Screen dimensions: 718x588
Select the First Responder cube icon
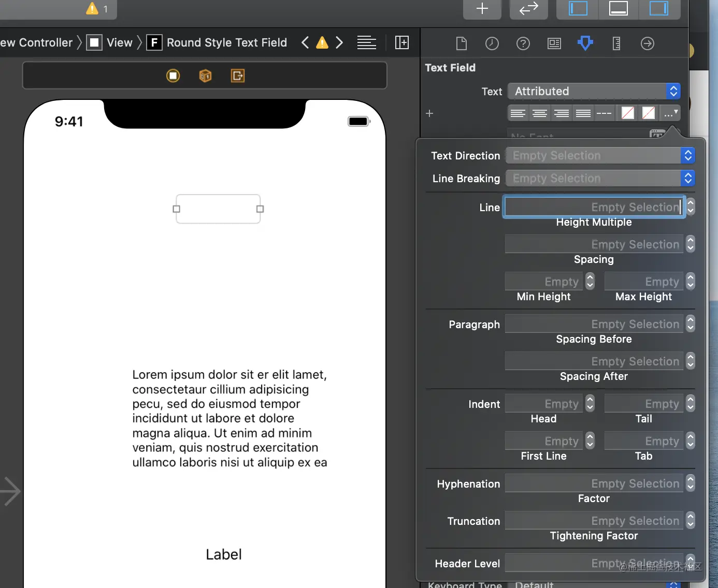(205, 76)
